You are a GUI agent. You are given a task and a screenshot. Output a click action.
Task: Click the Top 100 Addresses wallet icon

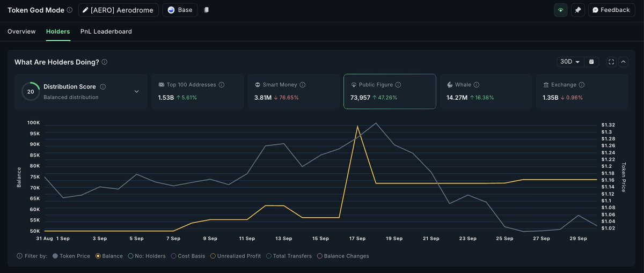tap(161, 85)
